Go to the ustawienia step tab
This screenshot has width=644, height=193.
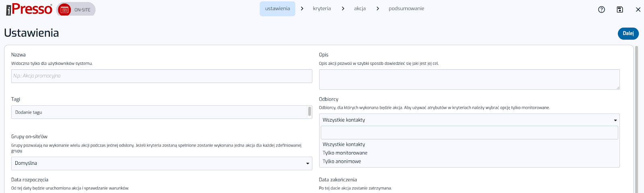point(277,8)
